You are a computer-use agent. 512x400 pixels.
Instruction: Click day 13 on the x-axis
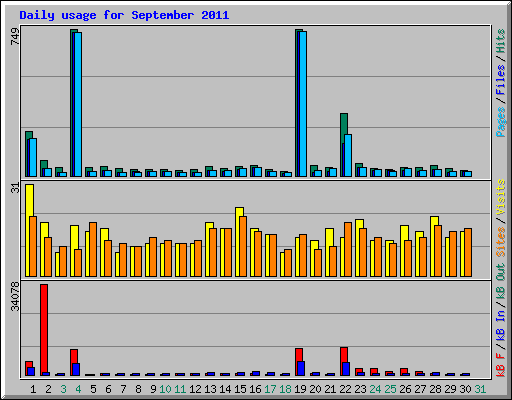pyautogui.click(x=210, y=389)
